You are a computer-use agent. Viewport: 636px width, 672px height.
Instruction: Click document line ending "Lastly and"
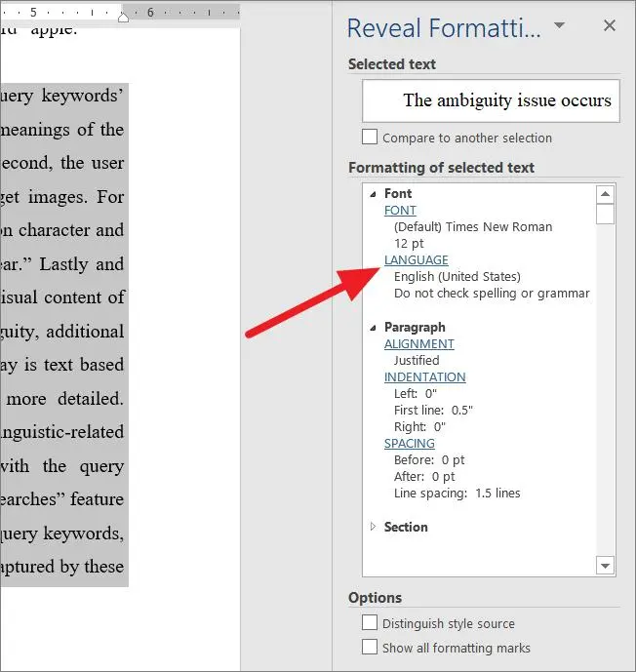[x=62, y=264]
